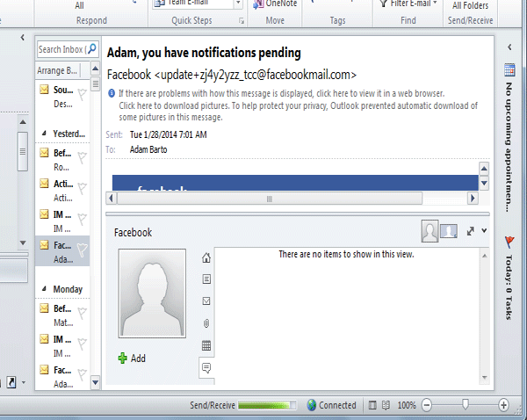Click message body scroll up arrow
Image resolution: width=527 pixels, height=420 pixels.
pos(484,169)
